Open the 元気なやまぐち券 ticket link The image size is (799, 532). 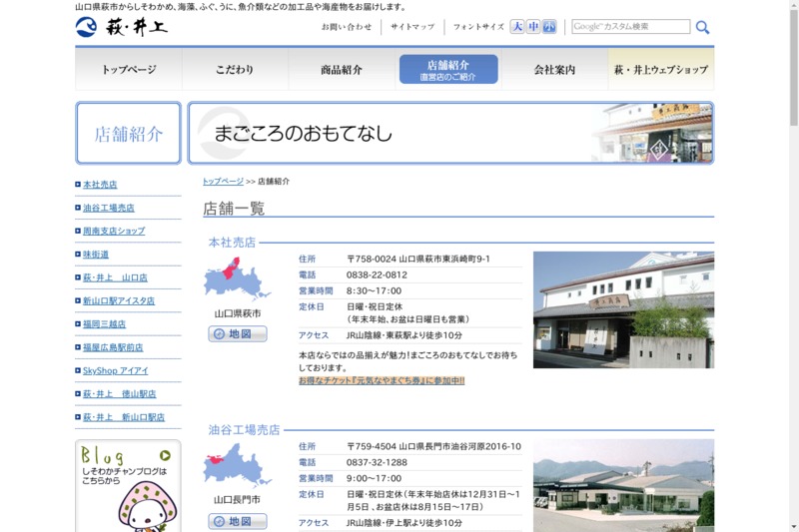pos(382,380)
